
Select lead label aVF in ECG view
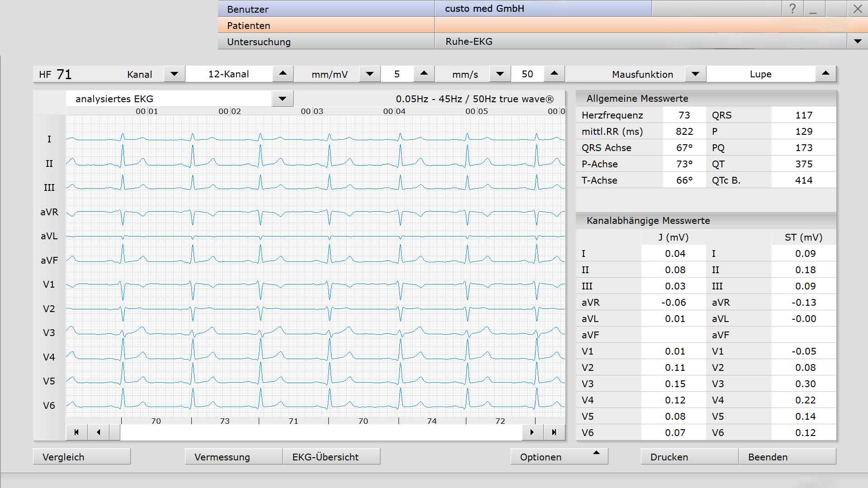point(49,260)
